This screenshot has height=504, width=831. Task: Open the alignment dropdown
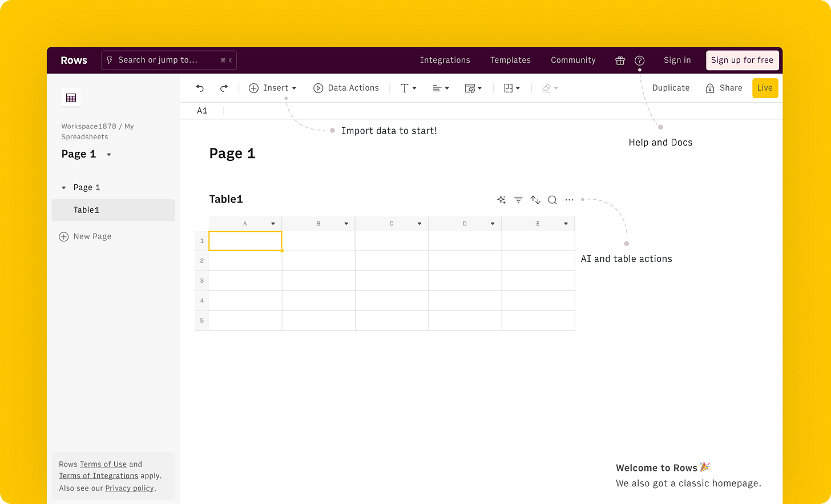441,88
